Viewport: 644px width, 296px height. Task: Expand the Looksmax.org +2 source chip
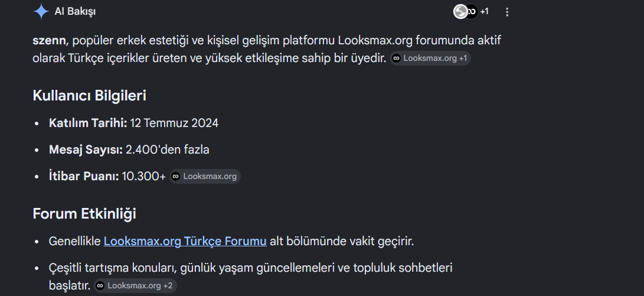[x=136, y=286]
